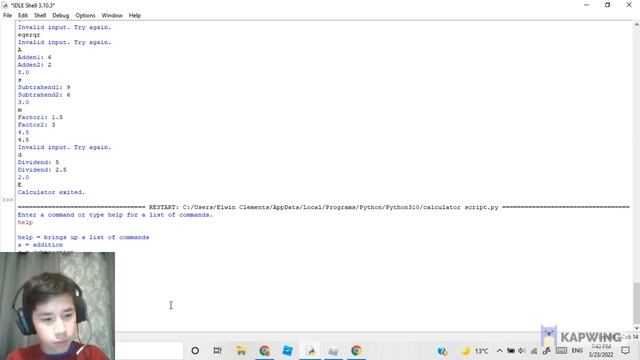Image resolution: width=640 pixels, height=360 pixels.
Task: Click the Cortana circle icon in taskbar
Action: pyautogui.click(x=195, y=351)
